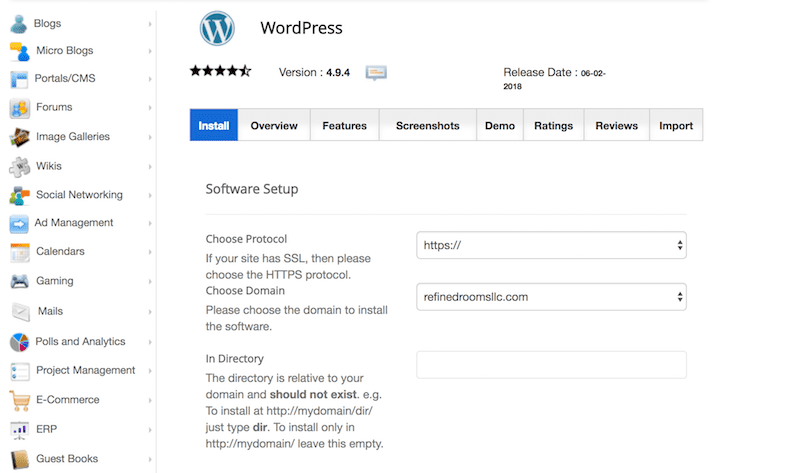Expand the Social Networking category arrow

[150, 195]
